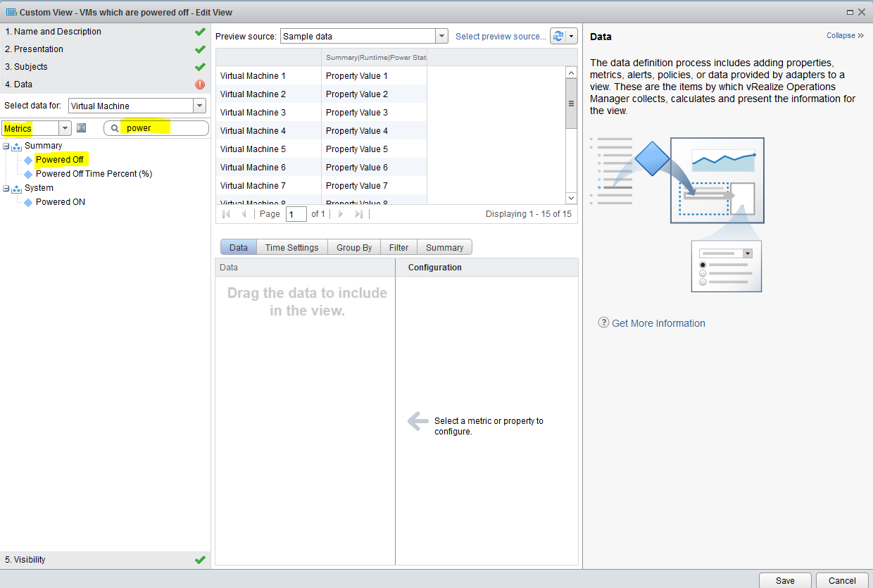Switch to the Time Settings tab
The width and height of the screenshot is (873, 588).
(292, 247)
